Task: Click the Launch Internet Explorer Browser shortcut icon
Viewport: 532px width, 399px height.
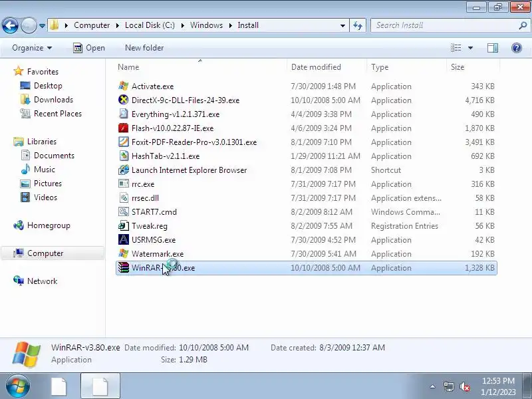Action: tap(124, 170)
